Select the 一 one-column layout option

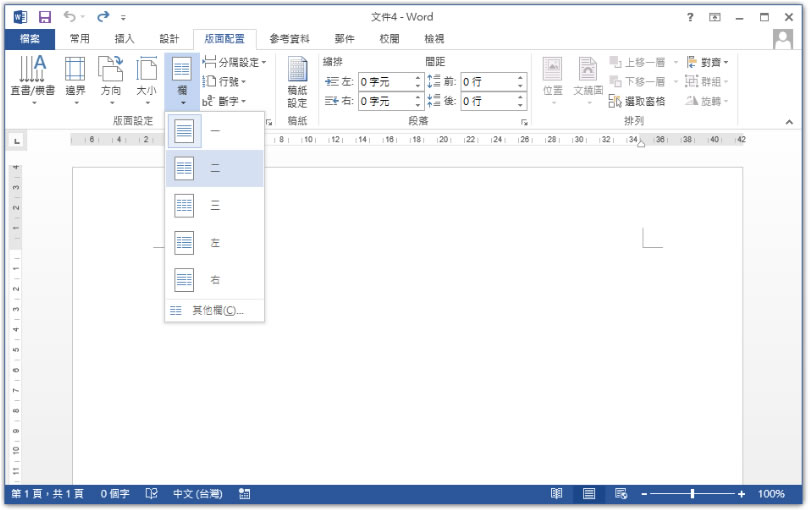[x=214, y=131]
